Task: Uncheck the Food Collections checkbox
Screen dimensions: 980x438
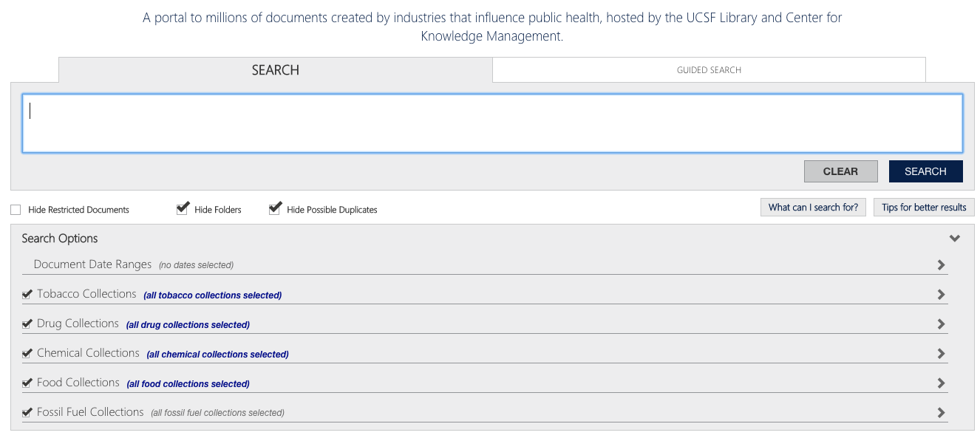Action: 27,383
